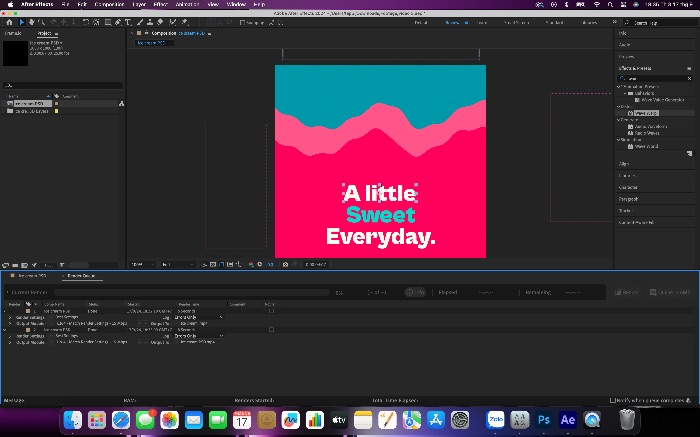Click the channel and color management icon
The image size is (700, 437).
(x=251, y=264)
